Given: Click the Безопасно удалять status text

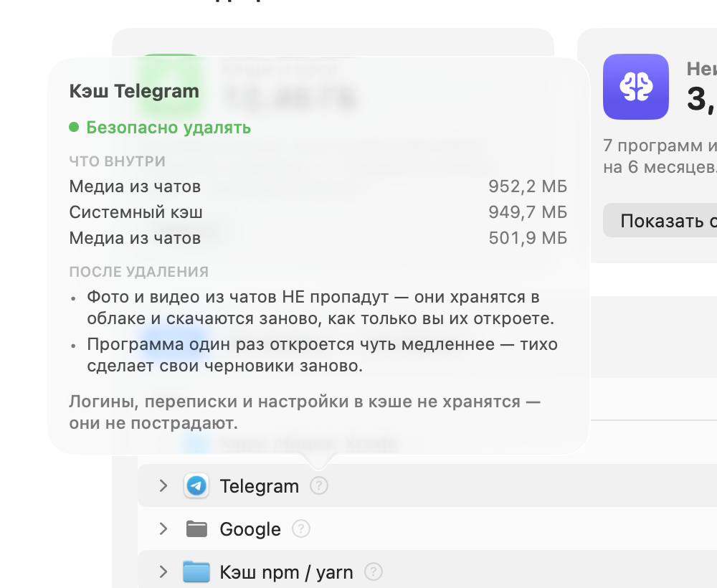Looking at the screenshot, I should point(168,128).
